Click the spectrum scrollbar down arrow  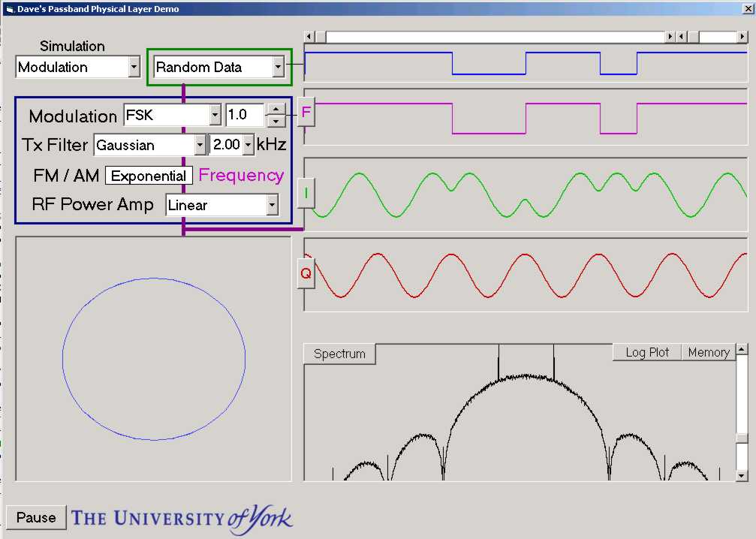(742, 475)
